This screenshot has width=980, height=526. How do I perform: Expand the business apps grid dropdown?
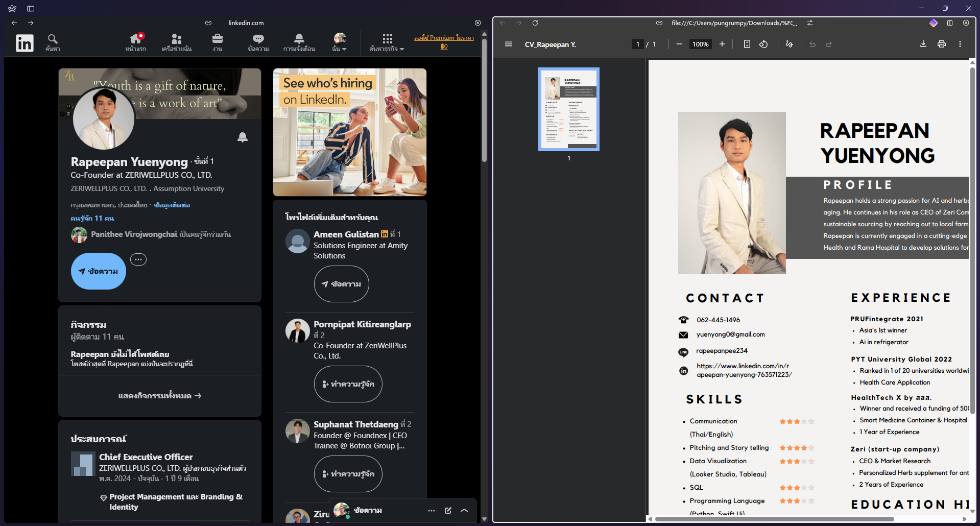387,42
